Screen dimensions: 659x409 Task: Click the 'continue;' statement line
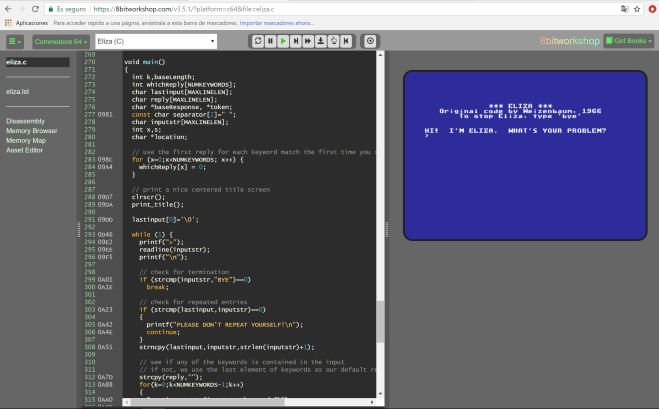(x=163, y=332)
